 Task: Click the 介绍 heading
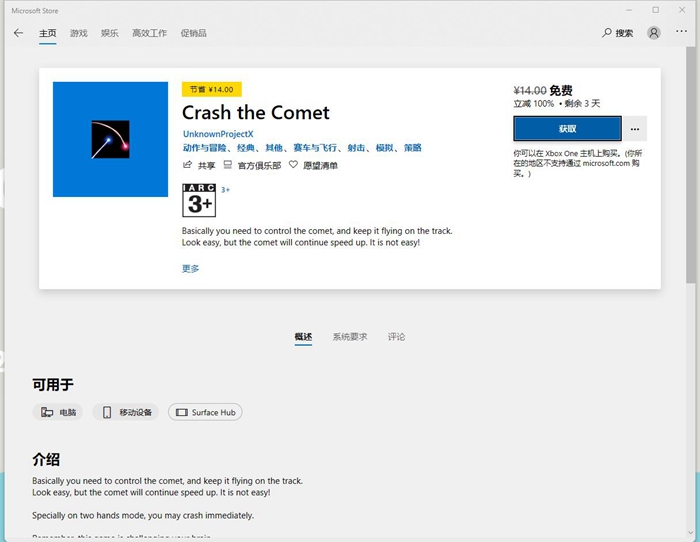point(46,459)
